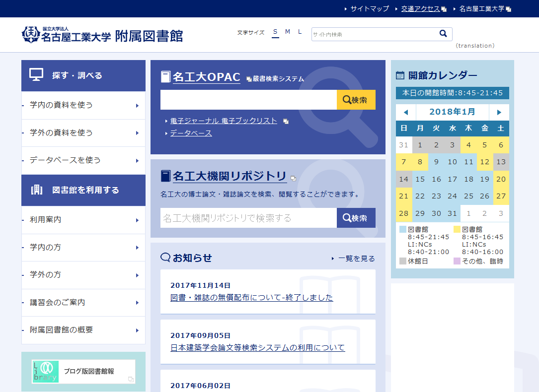Click the 2018年1月 calendar heading
Image resolution: width=539 pixels, height=392 pixels.
(x=453, y=112)
